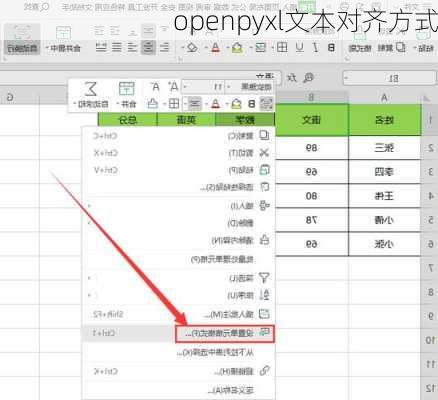Toggle Underline in the ribbon
Viewport: 438px width, 400px height.
click(x=300, y=48)
